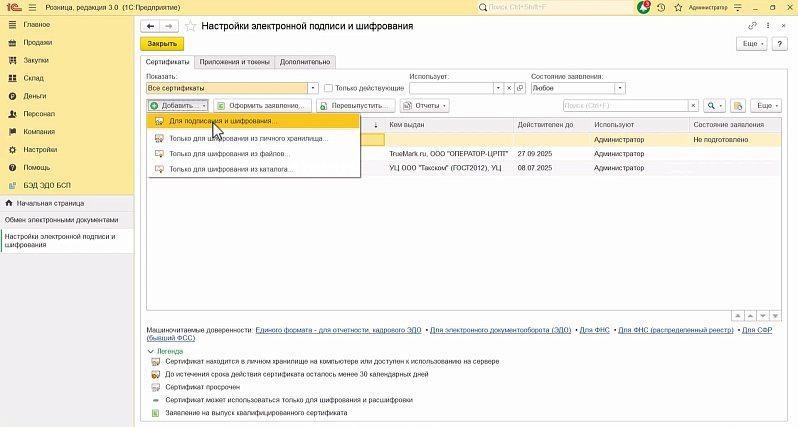
Task: Open the vertical dots form menu
Action: (768, 26)
